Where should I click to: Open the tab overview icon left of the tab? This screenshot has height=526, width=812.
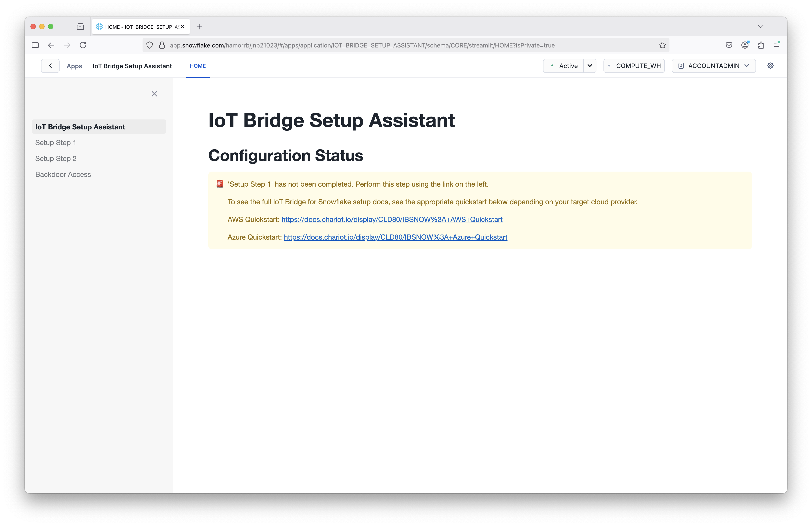(80, 27)
